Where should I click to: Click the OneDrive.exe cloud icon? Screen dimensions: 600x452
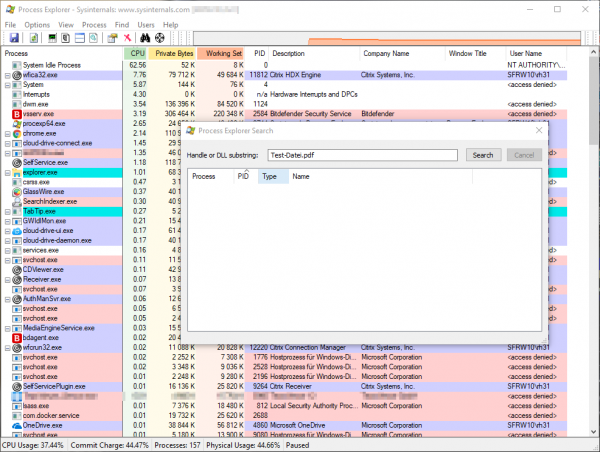coord(16,426)
